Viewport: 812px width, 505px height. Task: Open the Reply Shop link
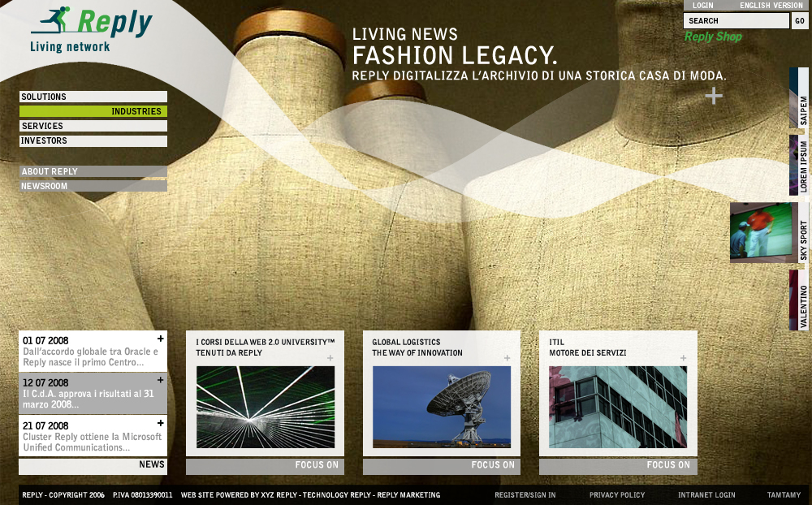713,37
